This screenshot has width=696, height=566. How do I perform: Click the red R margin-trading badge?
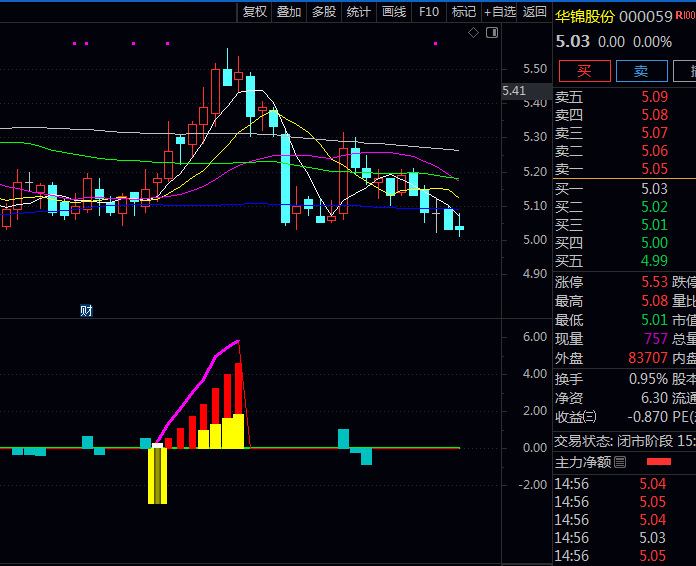coord(685,16)
